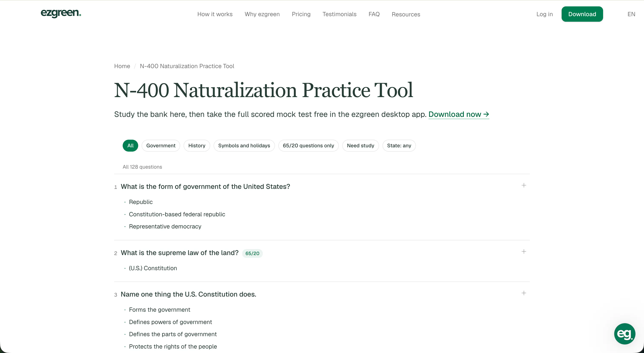Image resolution: width=644 pixels, height=353 pixels.
Task: Open the ezgreen chat widget bubble
Action: (x=624, y=334)
